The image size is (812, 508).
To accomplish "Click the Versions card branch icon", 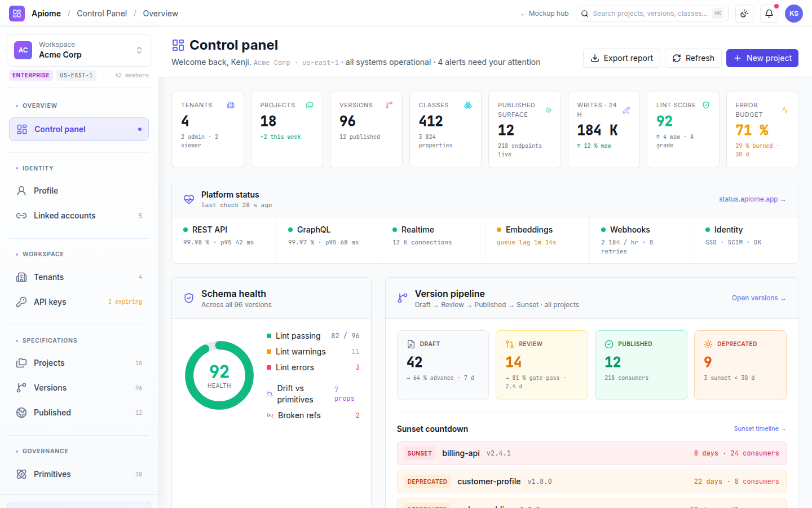I will tap(389, 105).
